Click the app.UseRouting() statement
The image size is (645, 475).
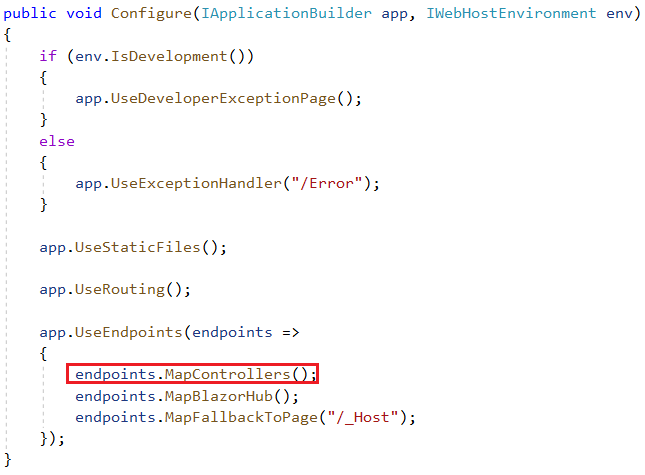[115, 290]
